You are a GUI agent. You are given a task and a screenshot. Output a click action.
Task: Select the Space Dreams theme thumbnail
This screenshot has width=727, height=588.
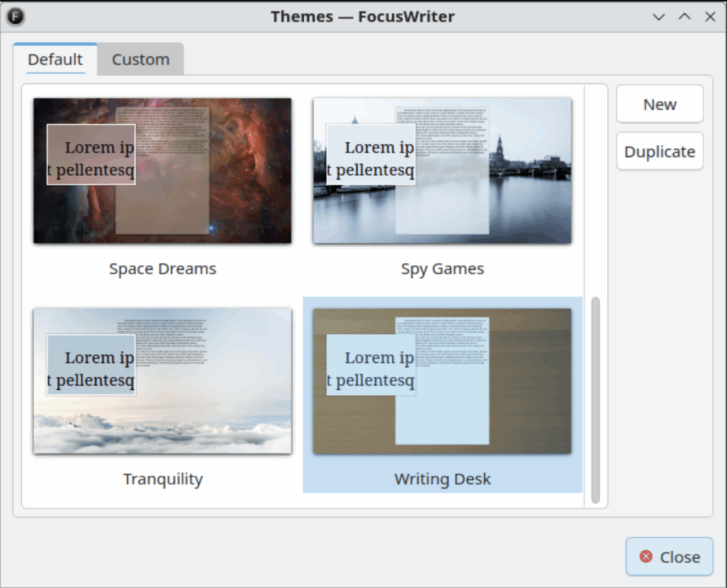coord(163,170)
